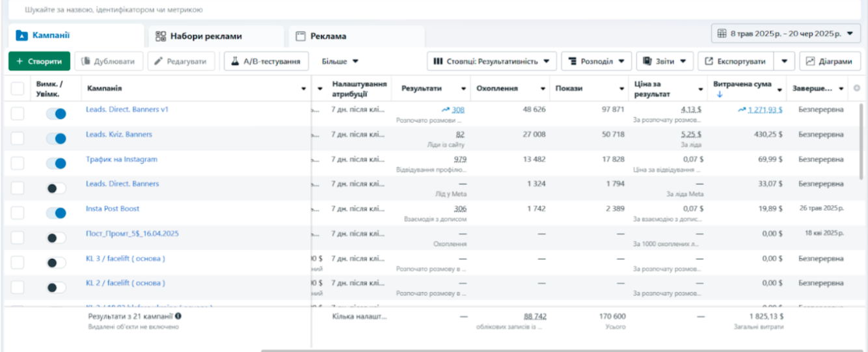Check the select-all checkbox in table header
868x352 pixels.
tap(18, 88)
